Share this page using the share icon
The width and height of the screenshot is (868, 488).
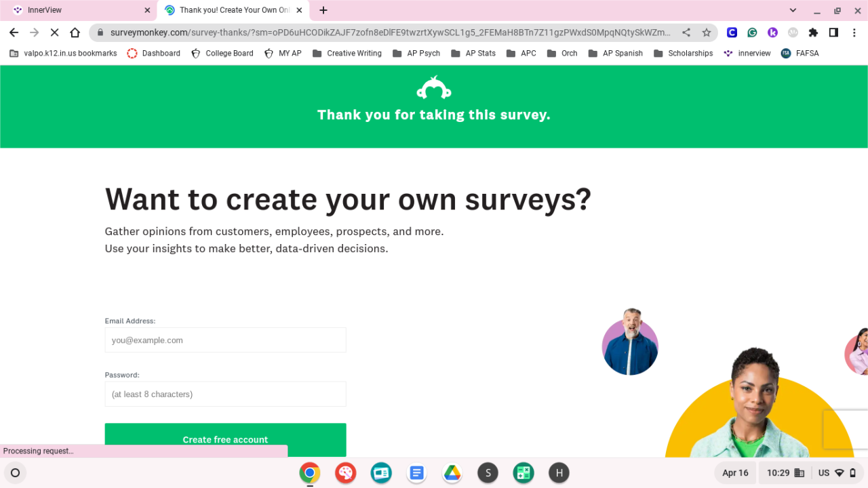pyautogui.click(x=686, y=33)
